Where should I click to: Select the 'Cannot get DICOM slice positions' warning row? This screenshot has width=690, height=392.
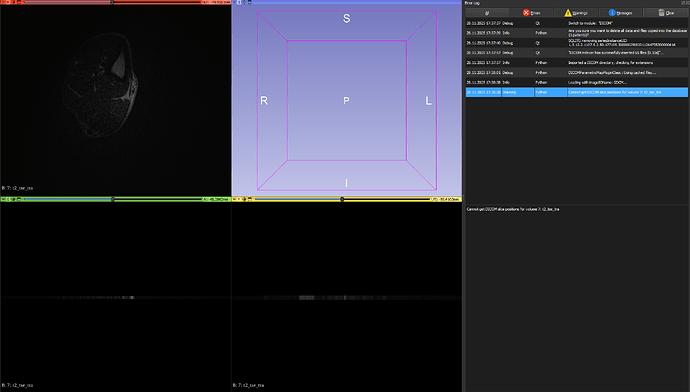pos(576,92)
